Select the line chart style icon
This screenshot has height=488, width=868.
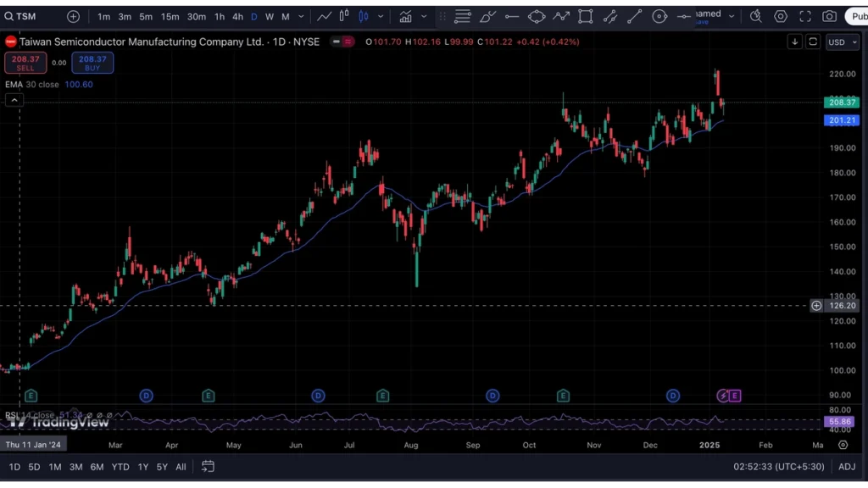tap(325, 17)
